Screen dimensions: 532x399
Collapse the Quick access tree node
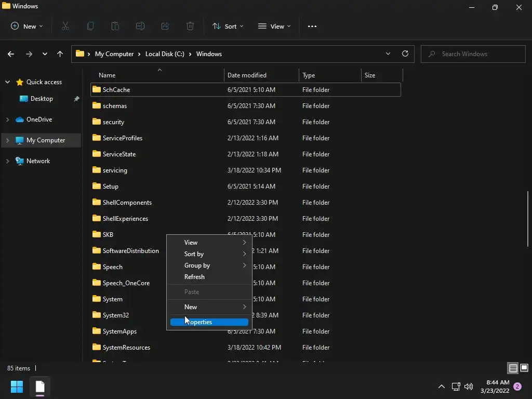click(x=7, y=82)
